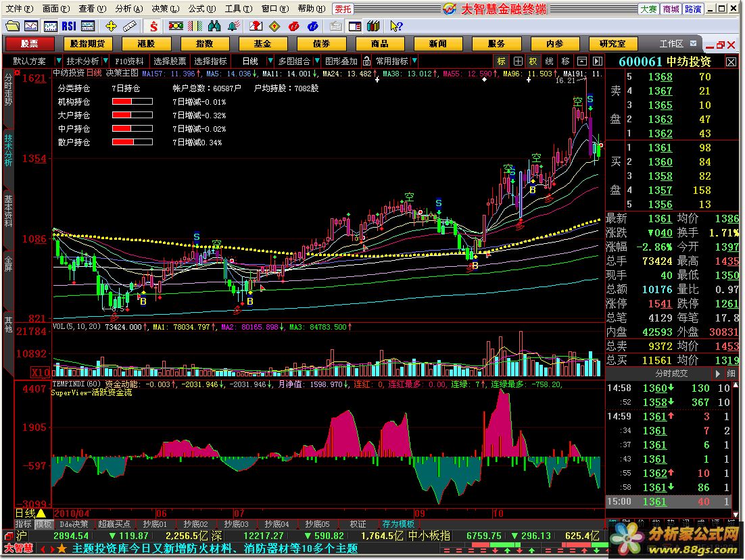Click the 委托 order button in the title bar

(343, 9)
